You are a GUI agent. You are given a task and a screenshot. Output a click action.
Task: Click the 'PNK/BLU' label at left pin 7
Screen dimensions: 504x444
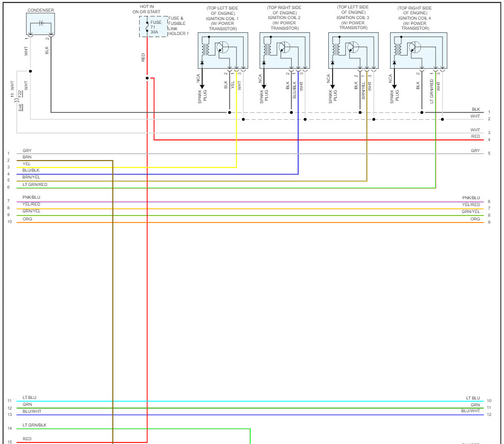[x=31, y=197]
